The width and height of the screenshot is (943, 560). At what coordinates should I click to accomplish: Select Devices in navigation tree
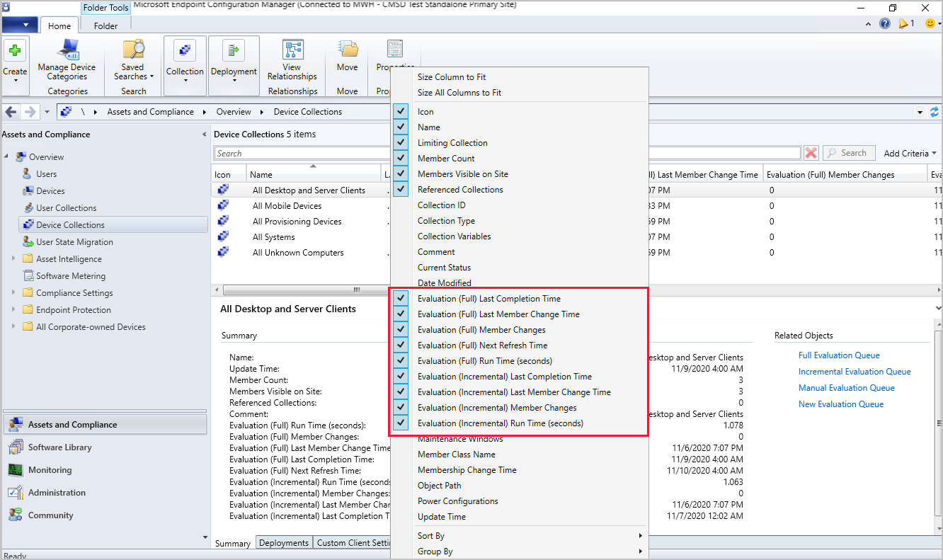coord(50,191)
